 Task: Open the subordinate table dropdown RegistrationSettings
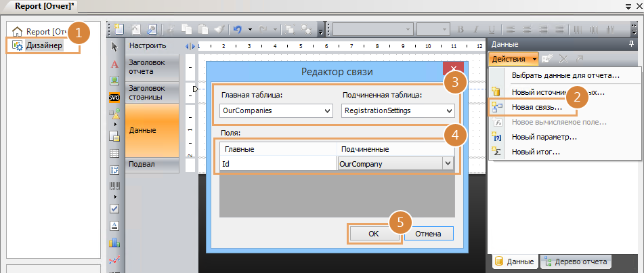[x=398, y=110]
